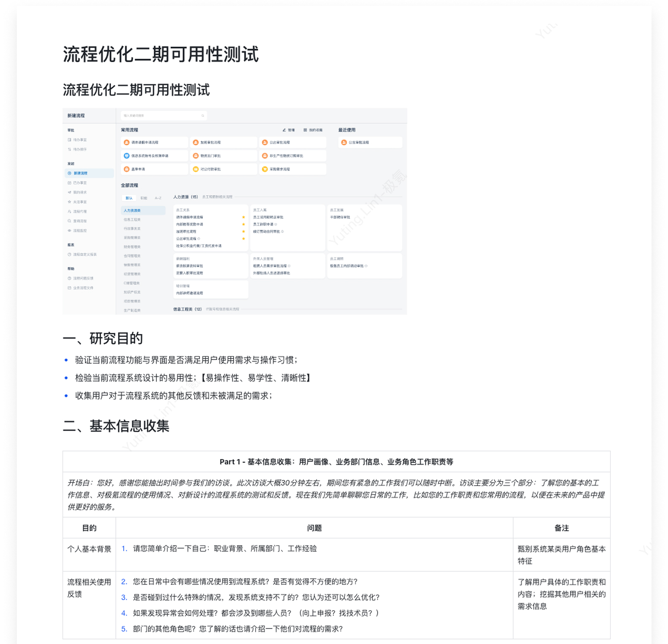Screen dimensions: 668x644
Task: Click the 问题 column header
Action: pos(314,528)
